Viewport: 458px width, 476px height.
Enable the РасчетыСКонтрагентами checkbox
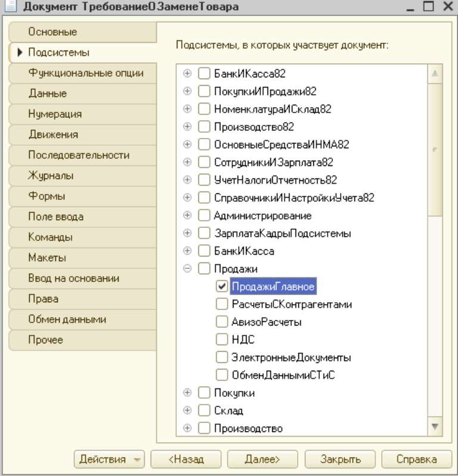[x=222, y=304]
